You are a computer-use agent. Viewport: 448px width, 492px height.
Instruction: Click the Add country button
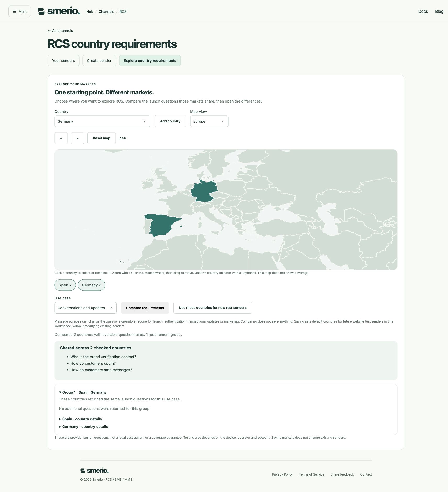[x=170, y=121]
